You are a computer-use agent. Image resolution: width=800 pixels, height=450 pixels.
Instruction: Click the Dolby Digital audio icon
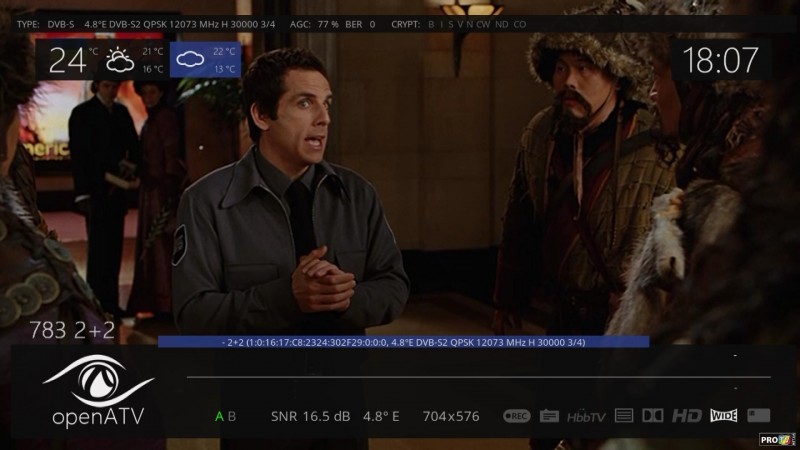click(x=653, y=416)
